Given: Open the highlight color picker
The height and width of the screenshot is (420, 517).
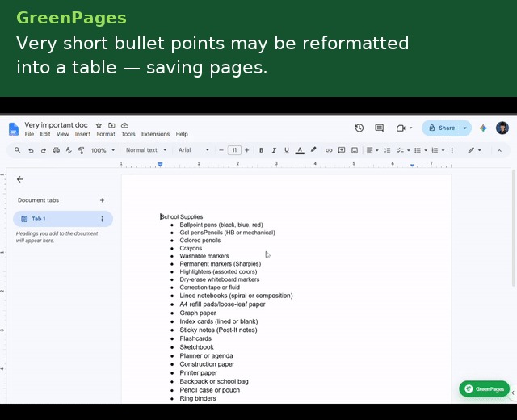Looking at the screenshot, I should pos(313,150).
